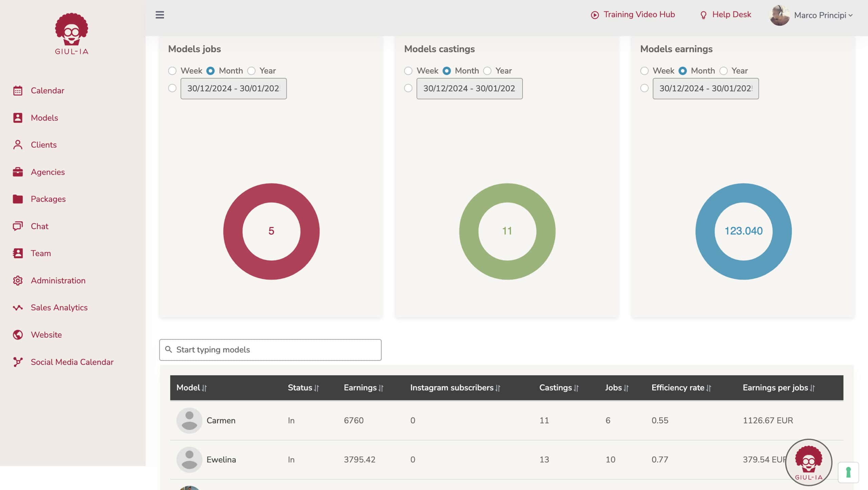Click the green keyhole icon button
The image size is (868, 490).
[848, 472]
